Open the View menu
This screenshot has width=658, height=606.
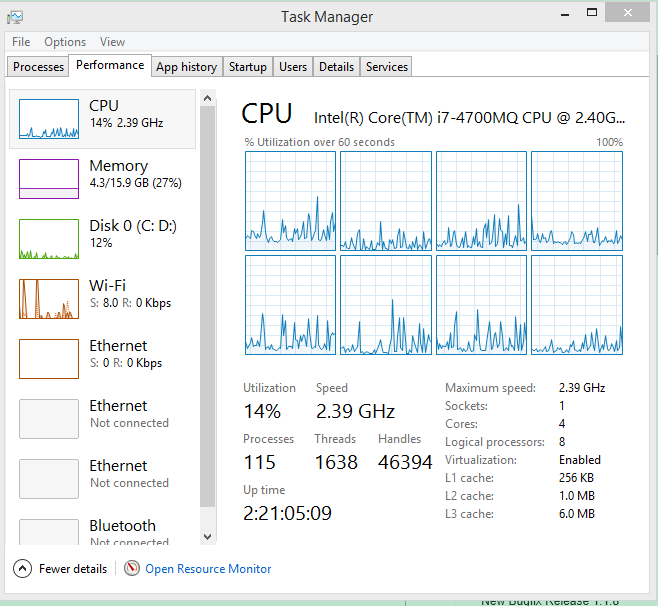(x=112, y=42)
